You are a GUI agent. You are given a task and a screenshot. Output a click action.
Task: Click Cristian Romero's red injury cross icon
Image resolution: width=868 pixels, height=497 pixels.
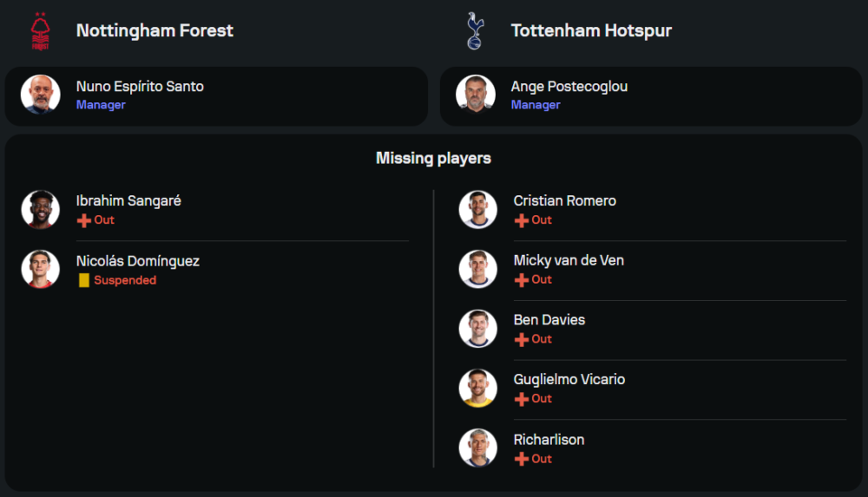[x=522, y=220]
